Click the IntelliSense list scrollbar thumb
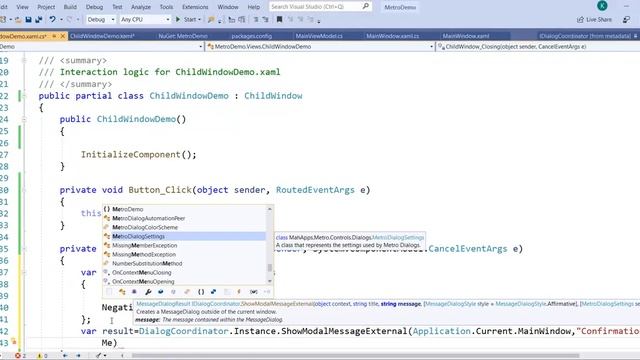Image resolution: width=640 pixels, height=360 pixels. [269, 268]
